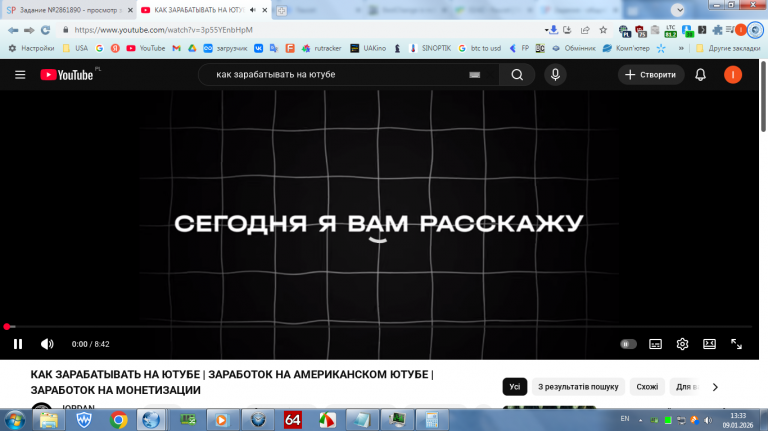
Task: Reload the current page
Action: pos(46,30)
